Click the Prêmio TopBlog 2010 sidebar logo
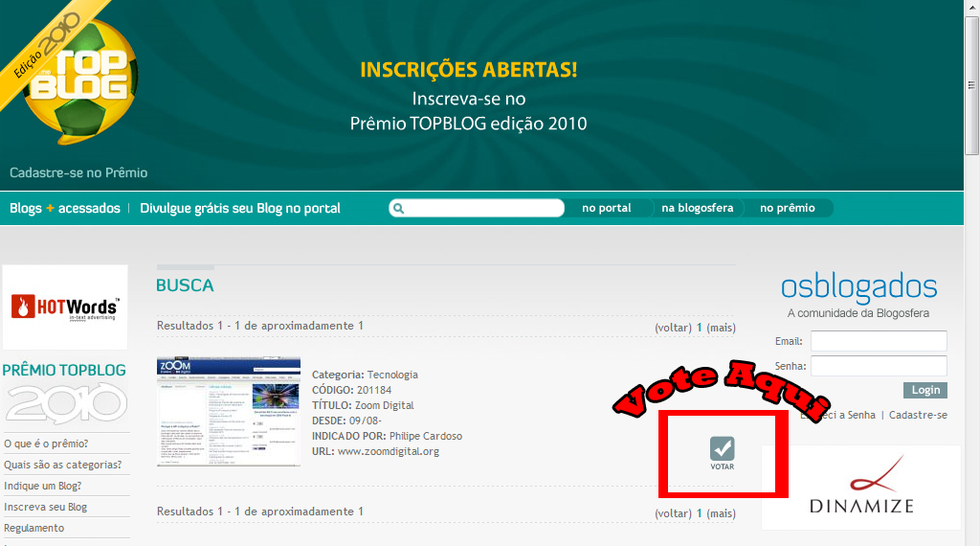The image size is (980, 546). [x=64, y=393]
